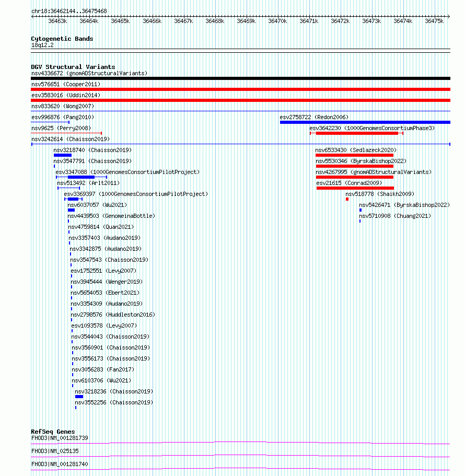
Task: Click nsv9625 (Perry2008) label
Action: (x=61, y=128)
